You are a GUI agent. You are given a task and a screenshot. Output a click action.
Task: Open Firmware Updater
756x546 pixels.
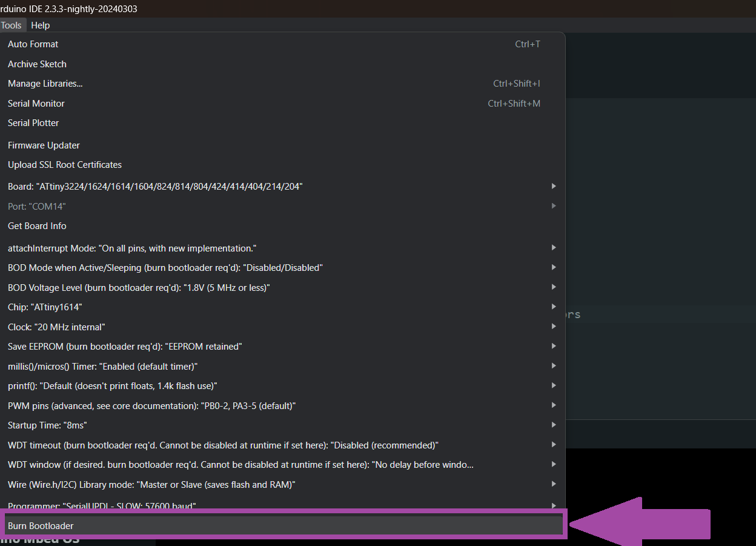click(x=44, y=145)
